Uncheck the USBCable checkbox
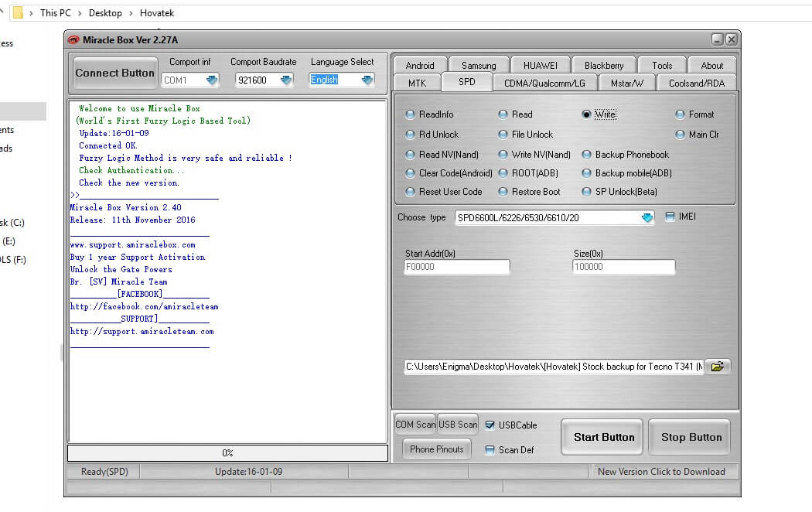This screenshot has width=812, height=512. (x=490, y=425)
